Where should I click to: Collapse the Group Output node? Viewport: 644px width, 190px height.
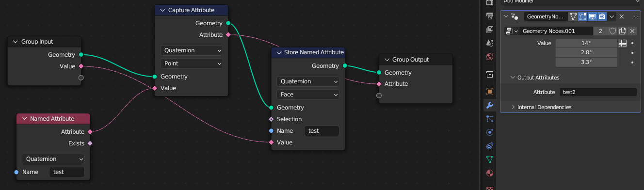click(386, 60)
